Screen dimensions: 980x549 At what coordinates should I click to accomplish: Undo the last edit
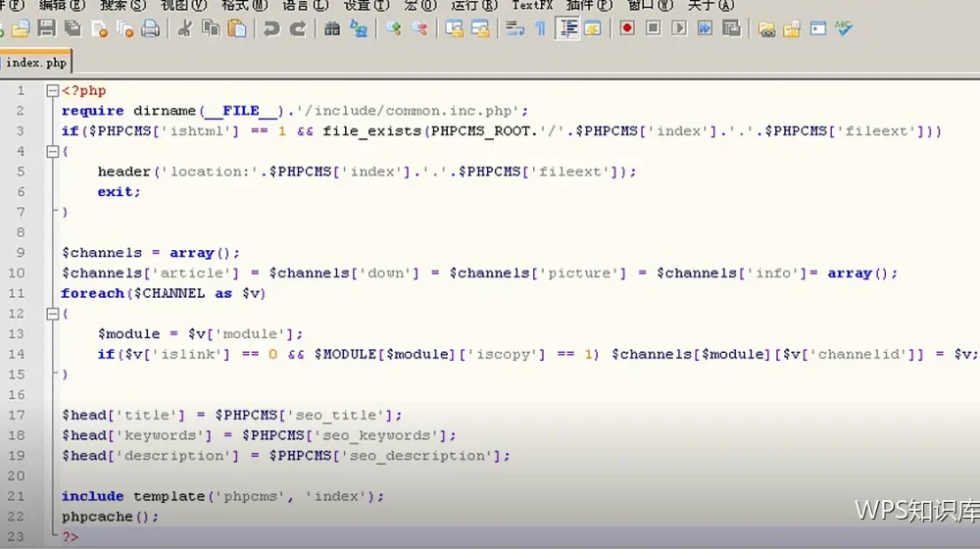(x=271, y=28)
